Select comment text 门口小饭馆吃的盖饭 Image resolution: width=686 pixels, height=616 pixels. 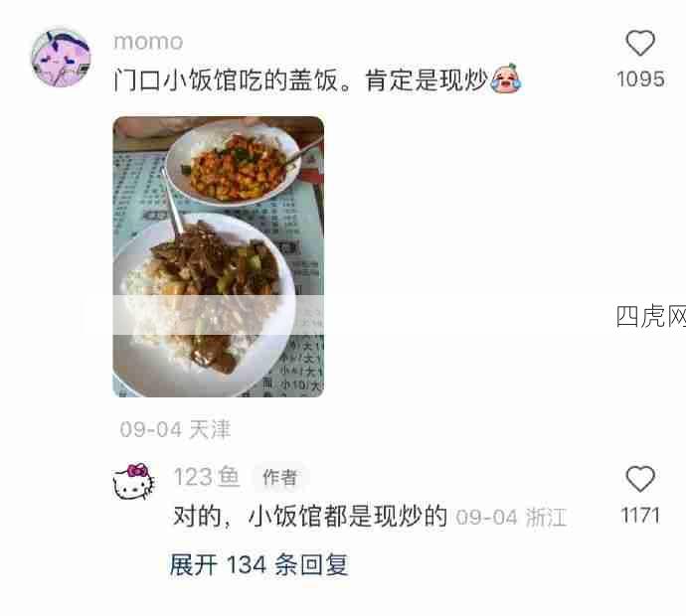point(226,80)
